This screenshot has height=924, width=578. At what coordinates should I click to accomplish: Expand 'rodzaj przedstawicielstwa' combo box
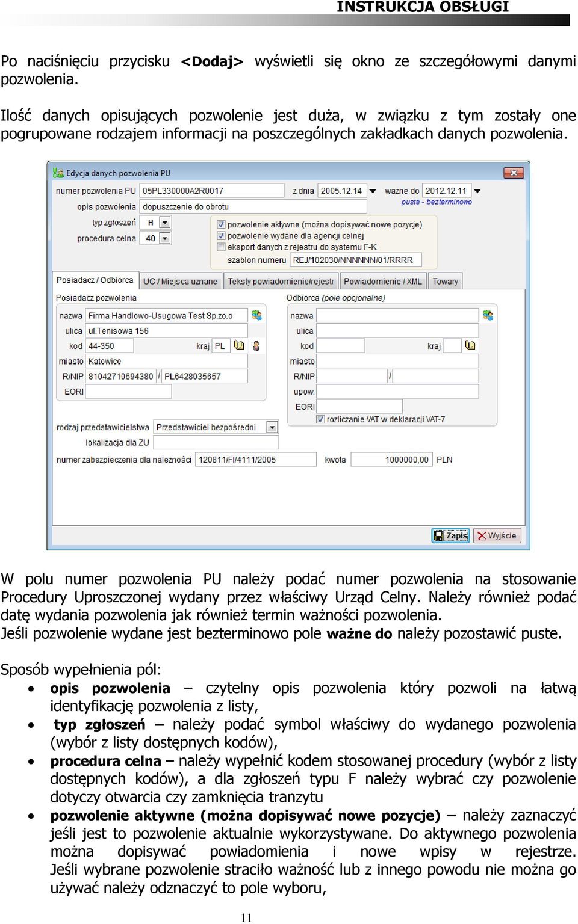coord(272,427)
